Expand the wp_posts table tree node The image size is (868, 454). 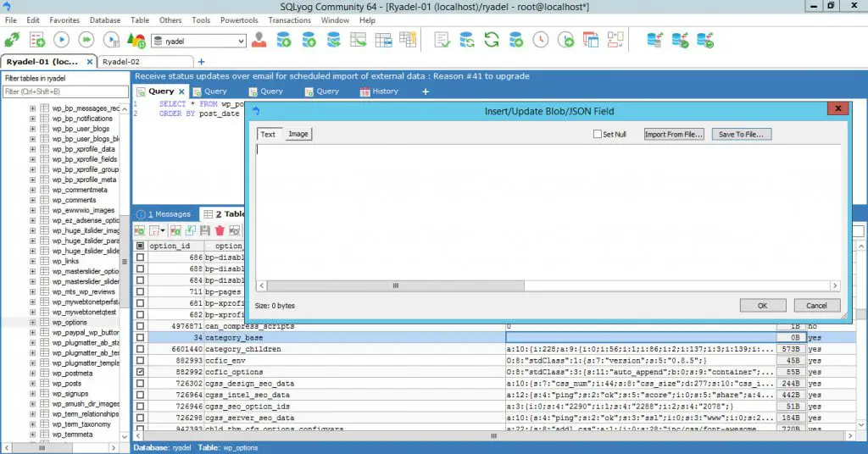pyautogui.click(x=33, y=384)
